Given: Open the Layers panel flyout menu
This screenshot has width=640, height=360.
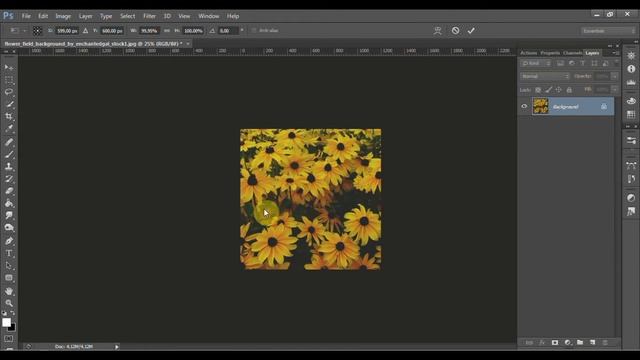Looking at the screenshot, I should coord(616,53).
